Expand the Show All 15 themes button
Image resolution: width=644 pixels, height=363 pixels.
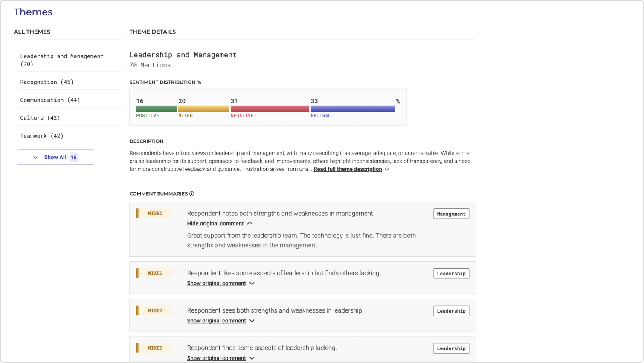[55, 157]
